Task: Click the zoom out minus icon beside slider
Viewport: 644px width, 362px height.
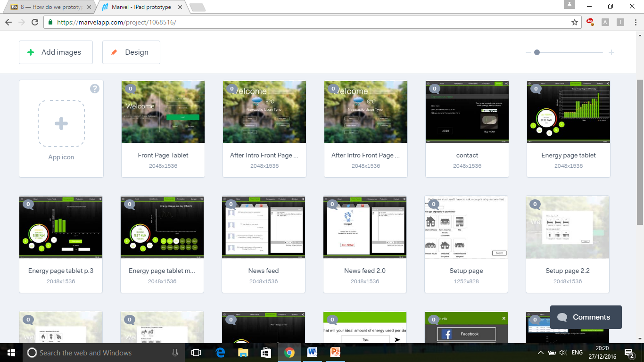Action: click(528, 52)
